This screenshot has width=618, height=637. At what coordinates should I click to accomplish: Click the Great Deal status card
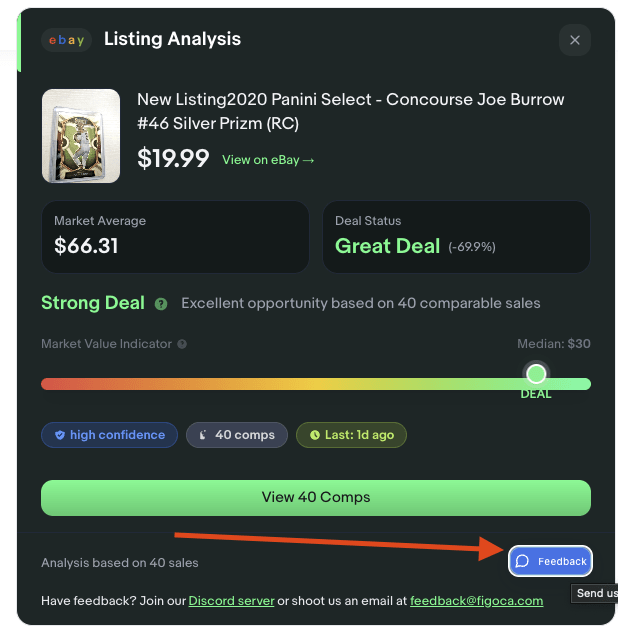click(456, 237)
